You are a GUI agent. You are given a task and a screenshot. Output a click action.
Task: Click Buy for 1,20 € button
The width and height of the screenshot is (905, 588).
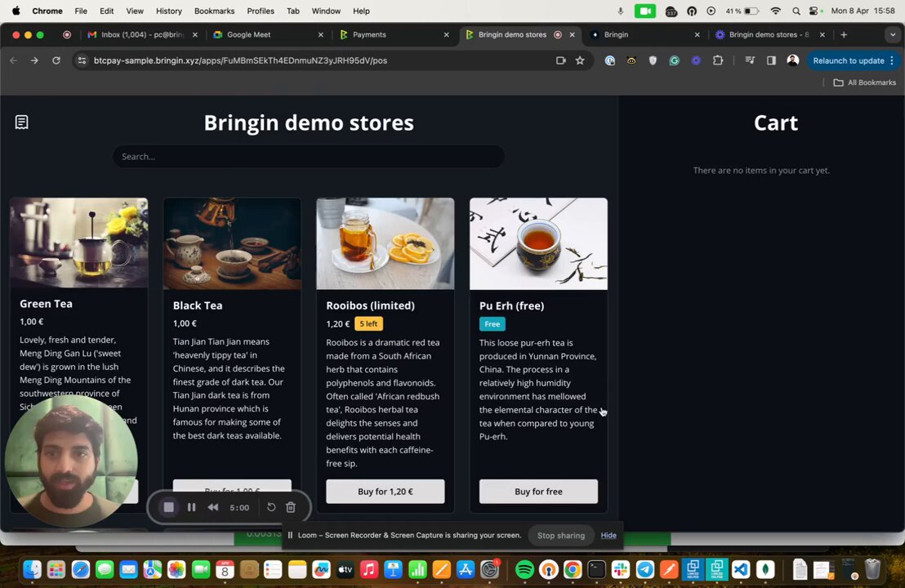coord(385,491)
